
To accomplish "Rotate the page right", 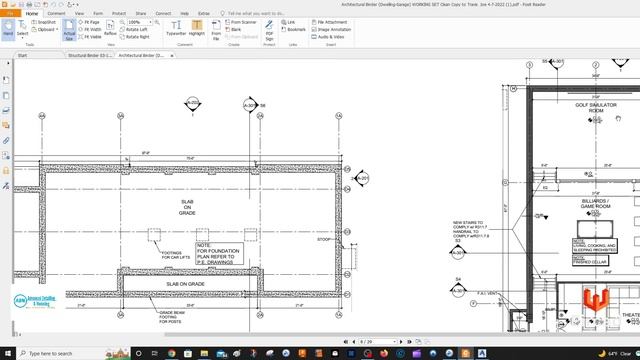I will (x=135, y=37).
